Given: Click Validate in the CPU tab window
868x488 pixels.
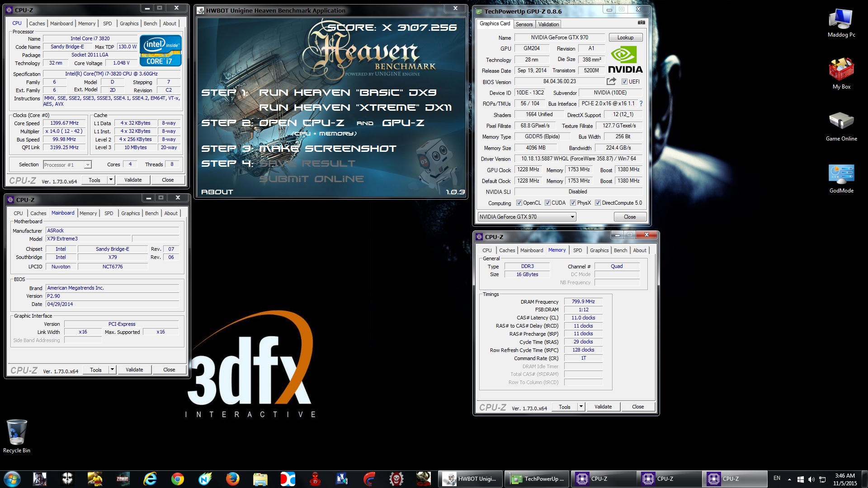Looking at the screenshot, I should tap(133, 180).
